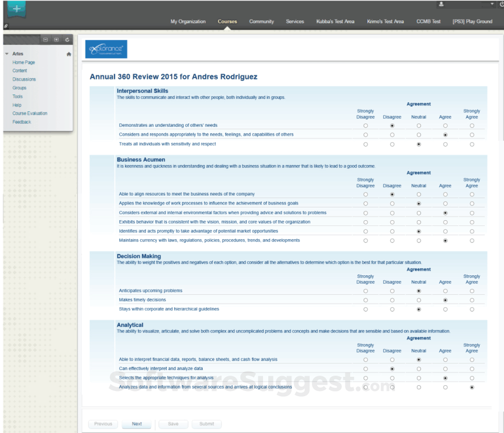Select Agree for 'Applies the knowledge of work processes'
The width and height of the screenshot is (504, 433).
(x=445, y=204)
